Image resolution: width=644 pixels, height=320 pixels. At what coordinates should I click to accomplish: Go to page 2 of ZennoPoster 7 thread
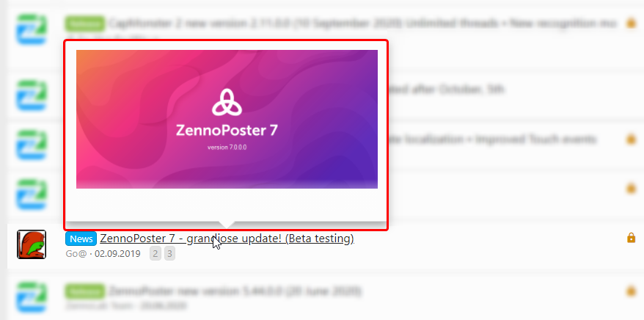click(x=155, y=254)
